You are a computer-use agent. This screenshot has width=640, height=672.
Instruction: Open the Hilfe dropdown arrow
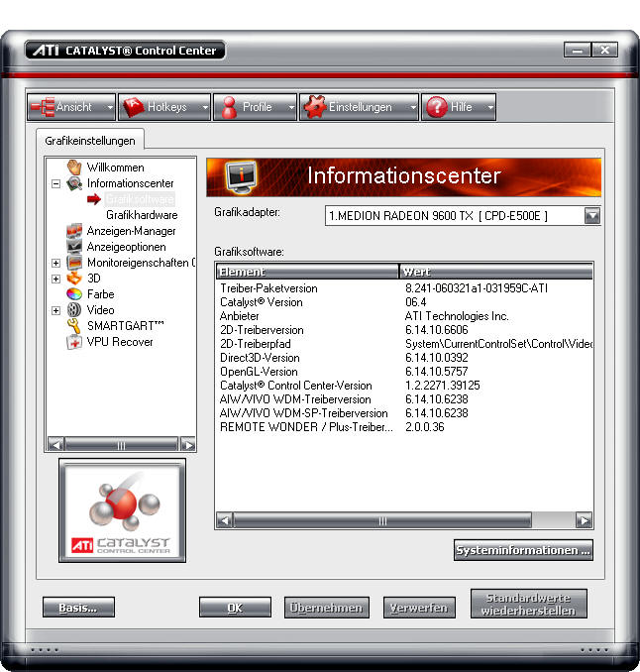click(x=490, y=107)
